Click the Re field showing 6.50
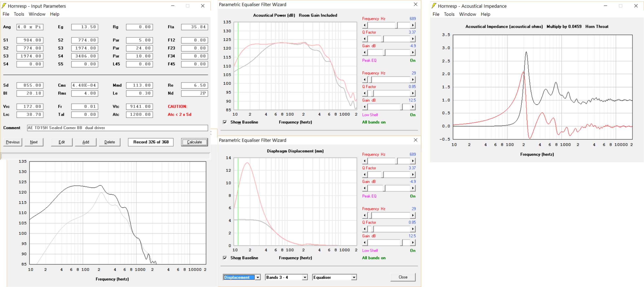 point(195,85)
